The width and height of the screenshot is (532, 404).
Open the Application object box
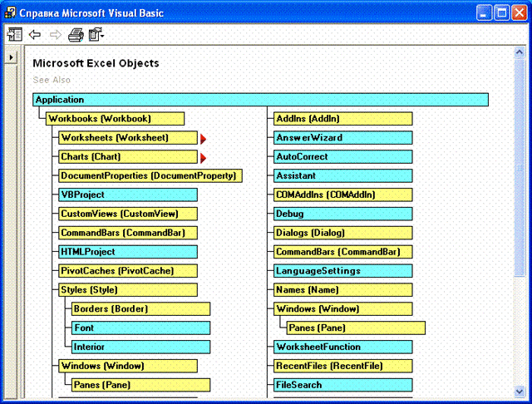coord(260,100)
